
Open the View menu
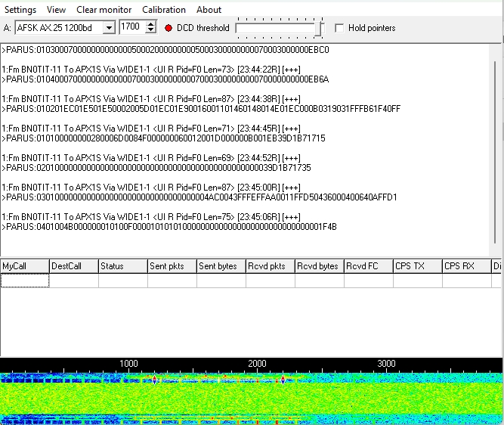tap(56, 10)
